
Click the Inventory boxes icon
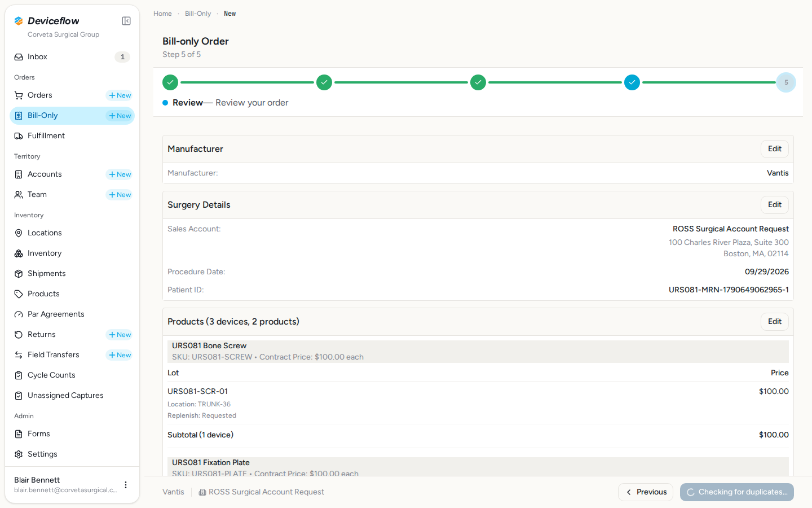[x=19, y=253]
